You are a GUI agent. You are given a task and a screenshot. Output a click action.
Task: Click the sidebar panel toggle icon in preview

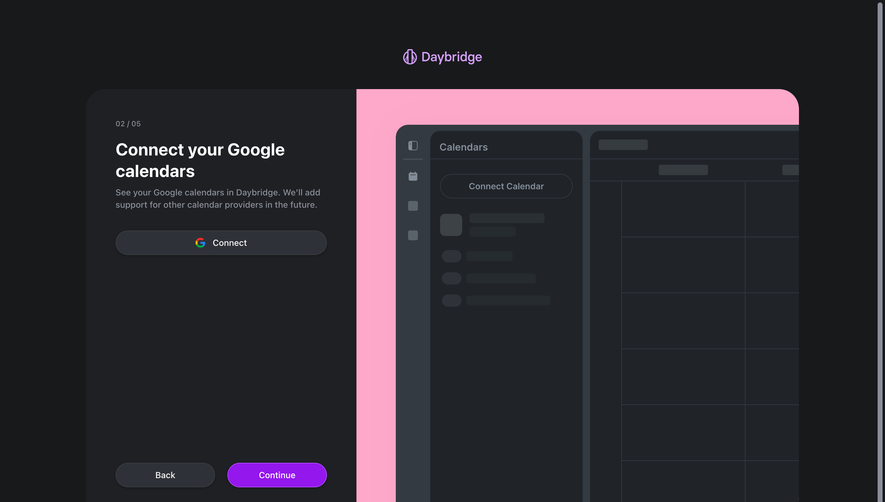[413, 146]
